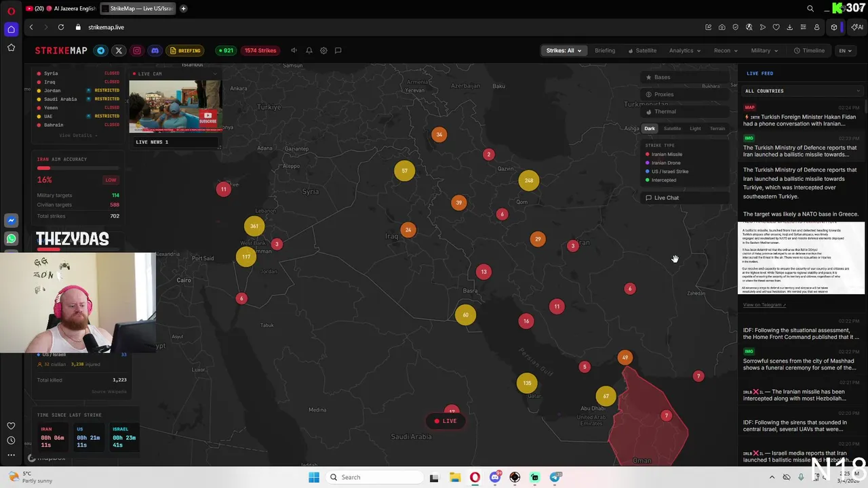Collapse the Live Cam panel chevron
The width and height of the screenshot is (868, 488).
coord(216,74)
